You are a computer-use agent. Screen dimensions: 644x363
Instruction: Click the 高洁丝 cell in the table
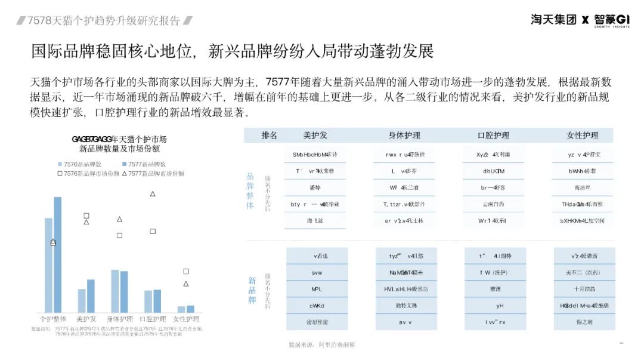(x=583, y=187)
